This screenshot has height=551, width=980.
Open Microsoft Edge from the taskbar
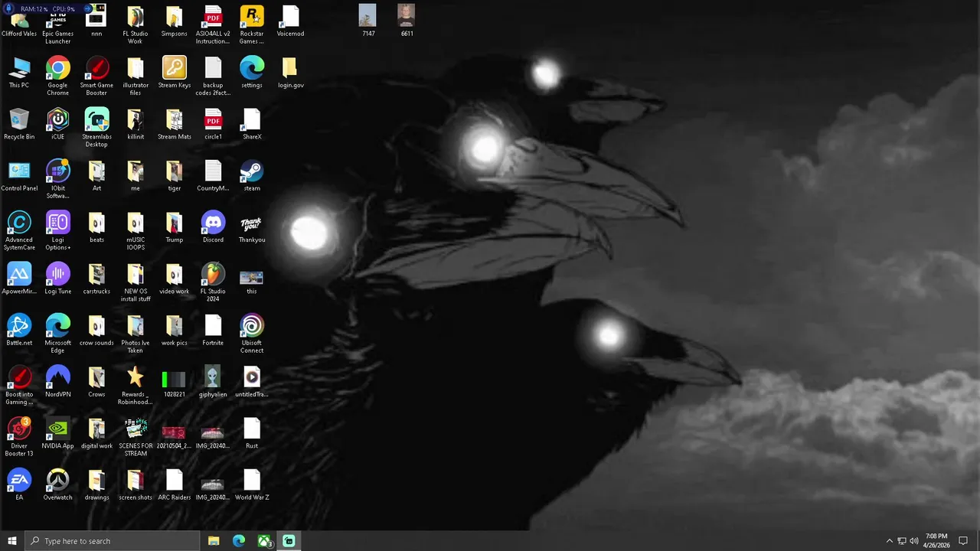point(239,541)
